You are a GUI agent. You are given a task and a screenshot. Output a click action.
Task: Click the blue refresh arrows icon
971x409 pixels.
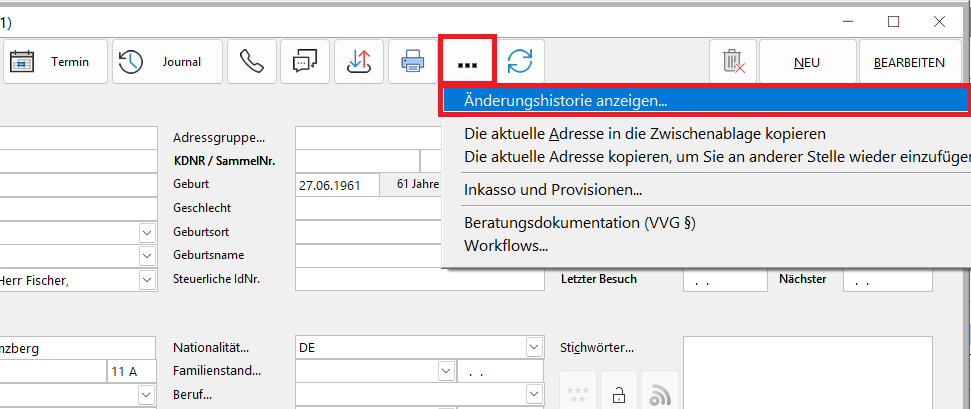pos(519,62)
